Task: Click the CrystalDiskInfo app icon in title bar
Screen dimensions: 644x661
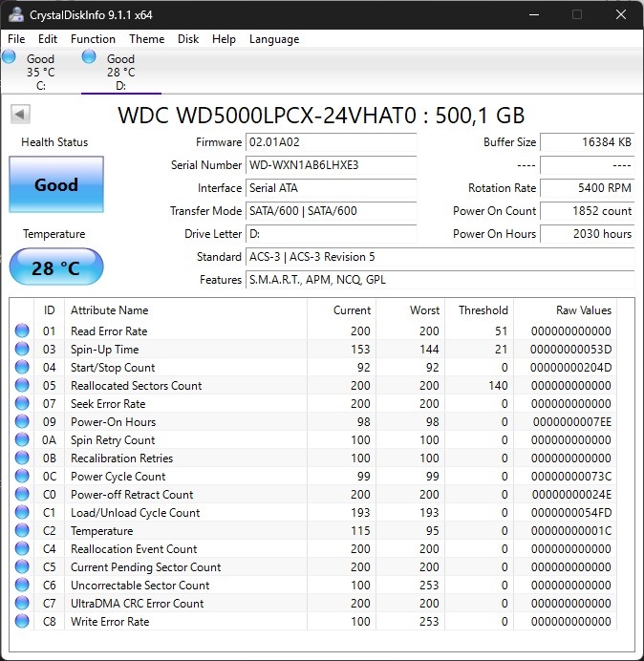Action: coord(16,15)
